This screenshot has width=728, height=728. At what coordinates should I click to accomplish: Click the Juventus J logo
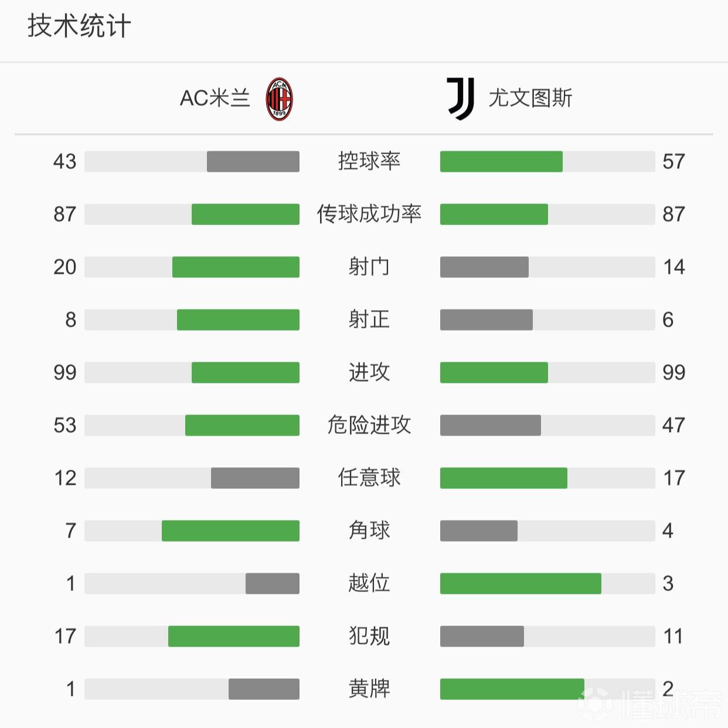[461, 98]
